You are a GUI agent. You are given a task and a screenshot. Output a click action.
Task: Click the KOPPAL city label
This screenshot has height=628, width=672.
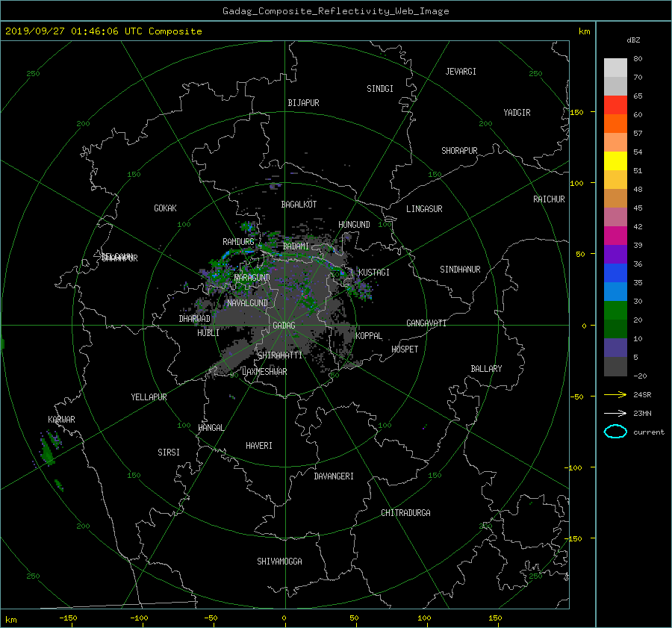coord(369,335)
